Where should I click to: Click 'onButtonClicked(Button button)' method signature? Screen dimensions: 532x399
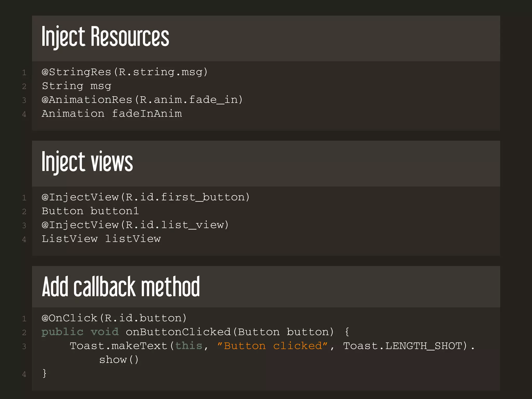(x=230, y=332)
